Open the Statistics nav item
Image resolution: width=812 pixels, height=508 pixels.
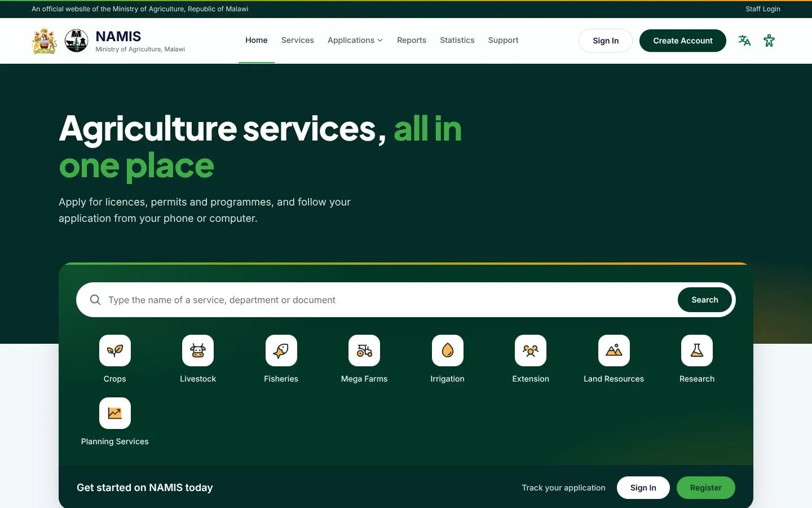(x=457, y=40)
